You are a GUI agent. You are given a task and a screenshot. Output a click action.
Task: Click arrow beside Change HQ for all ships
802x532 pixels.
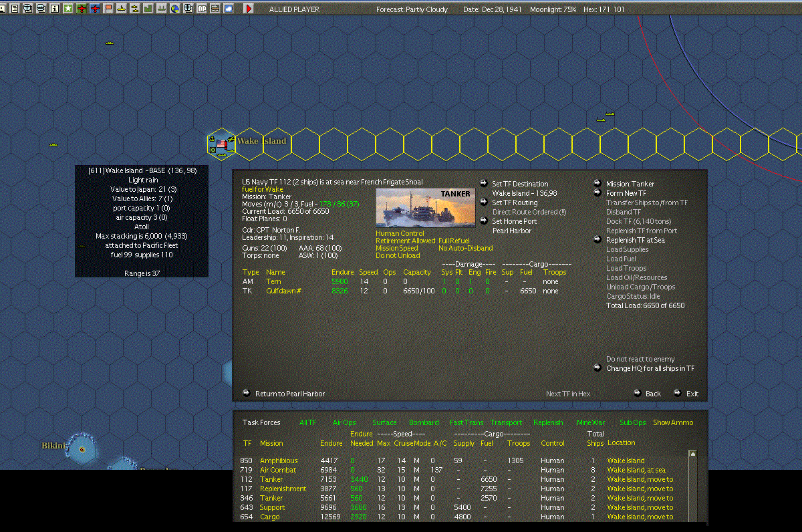pyautogui.click(x=597, y=368)
